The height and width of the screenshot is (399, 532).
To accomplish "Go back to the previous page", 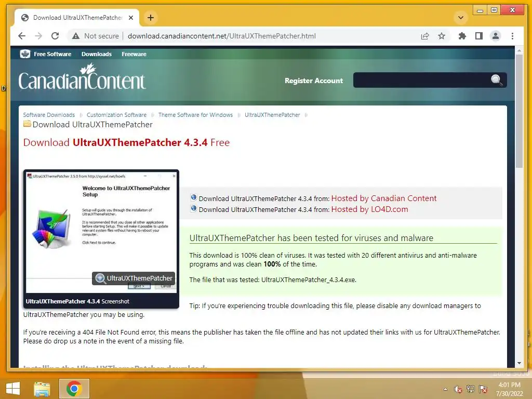I will click(22, 36).
